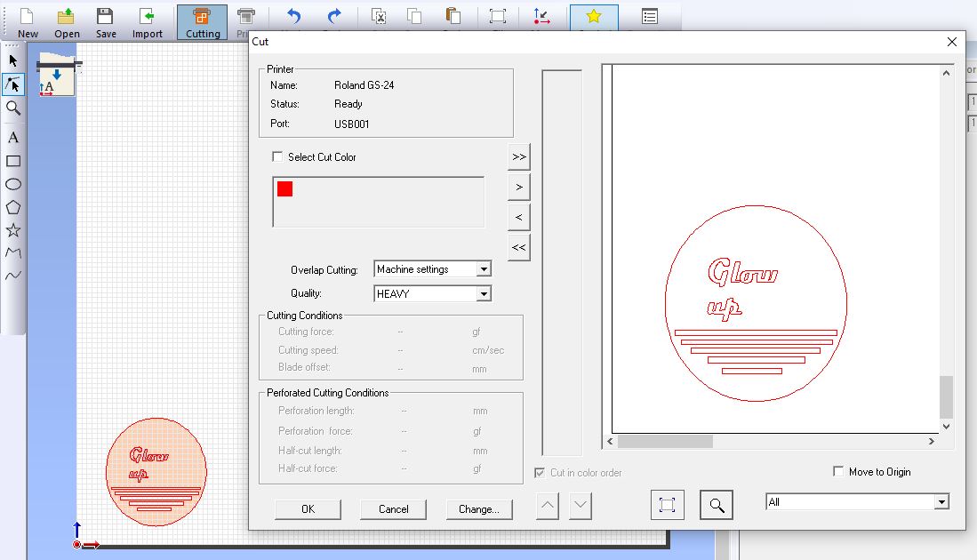This screenshot has width=977, height=560.
Task: Select the magnifier zoom tool in sidebar
Action: pyautogui.click(x=13, y=108)
